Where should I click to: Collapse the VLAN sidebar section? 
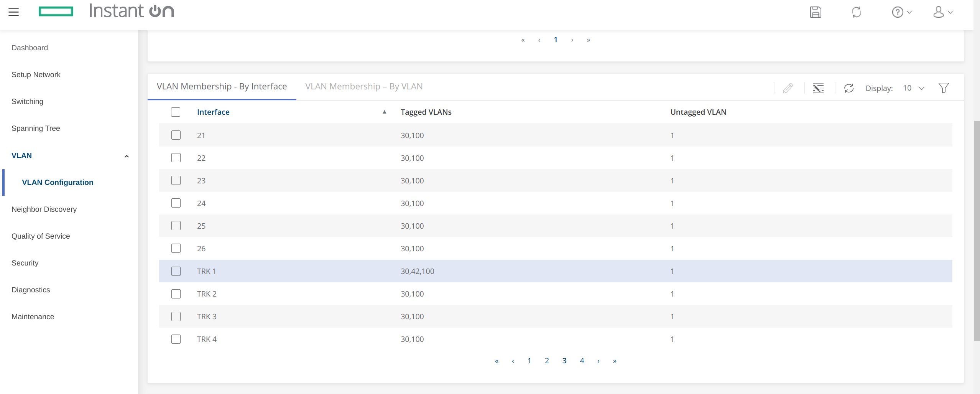[x=127, y=156]
